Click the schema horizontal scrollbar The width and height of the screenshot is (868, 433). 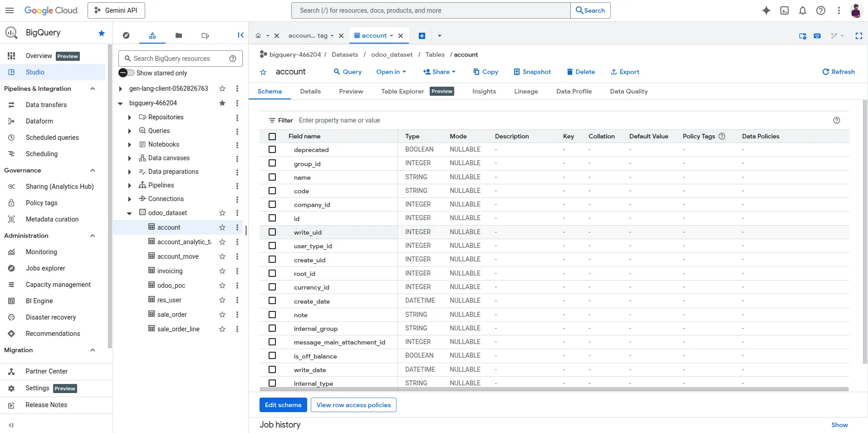(554, 389)
